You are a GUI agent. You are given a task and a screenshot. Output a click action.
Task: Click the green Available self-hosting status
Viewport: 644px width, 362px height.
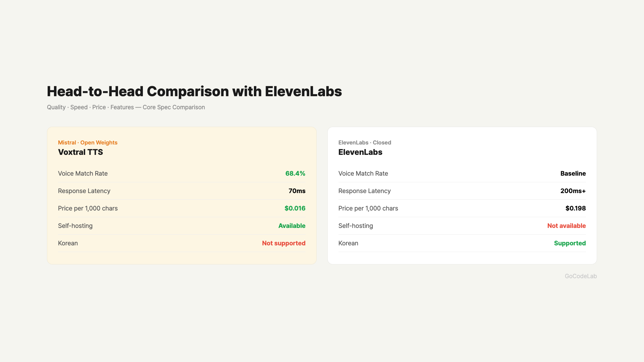click(292, 226)
